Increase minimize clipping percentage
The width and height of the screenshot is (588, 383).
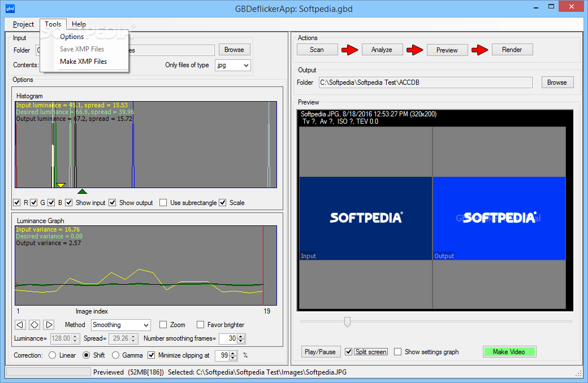233,353
